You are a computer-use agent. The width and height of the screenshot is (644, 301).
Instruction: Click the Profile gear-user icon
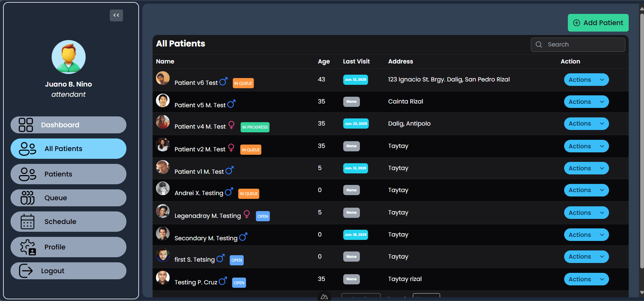[28, 247]
